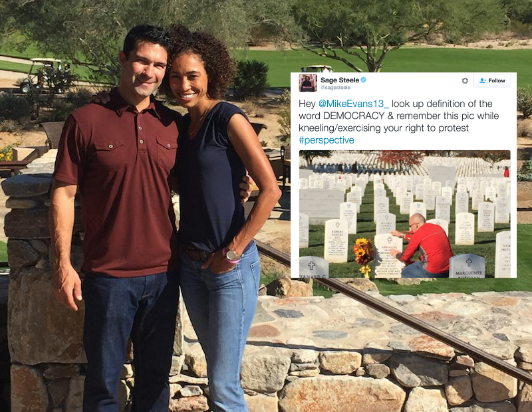Image resolution: width=532 pixels, height=412 pixels.
Task: Follow Sage Steele with the Follow button
Action: pos(491,80)
